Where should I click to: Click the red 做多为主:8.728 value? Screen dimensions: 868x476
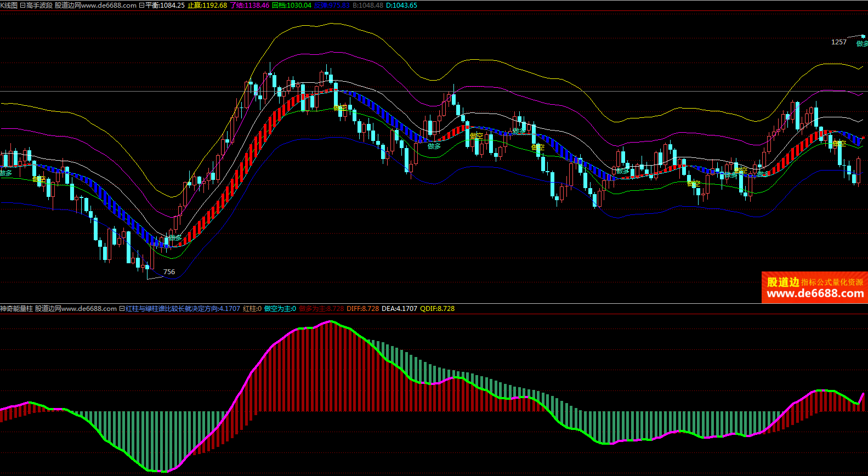coord(321,309)
